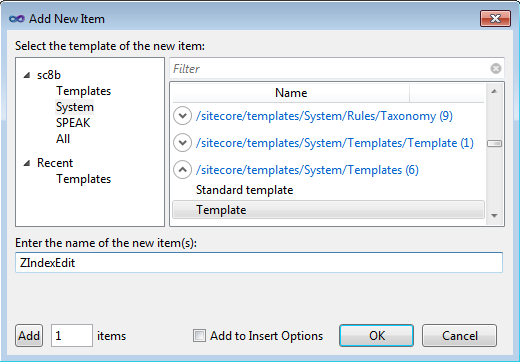Close the Add New Item dialog

[x=495, y=18]
